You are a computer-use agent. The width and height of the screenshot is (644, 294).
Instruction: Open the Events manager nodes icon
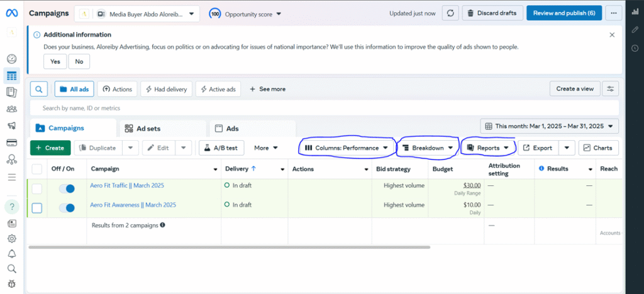12,160
